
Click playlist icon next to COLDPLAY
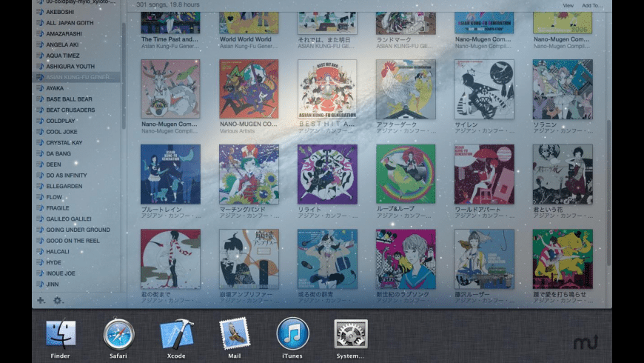tap(40, 121)
